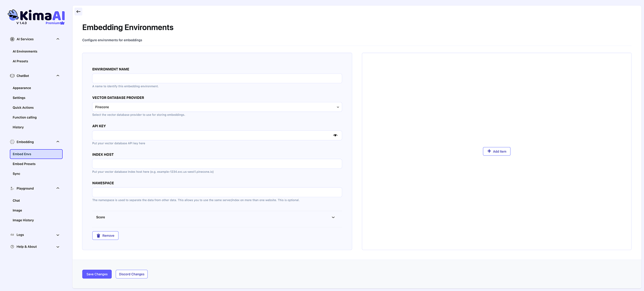Click the Logs icon in the sidebar
The width and height of the screenshot is (644, 291).
(12, 235)
